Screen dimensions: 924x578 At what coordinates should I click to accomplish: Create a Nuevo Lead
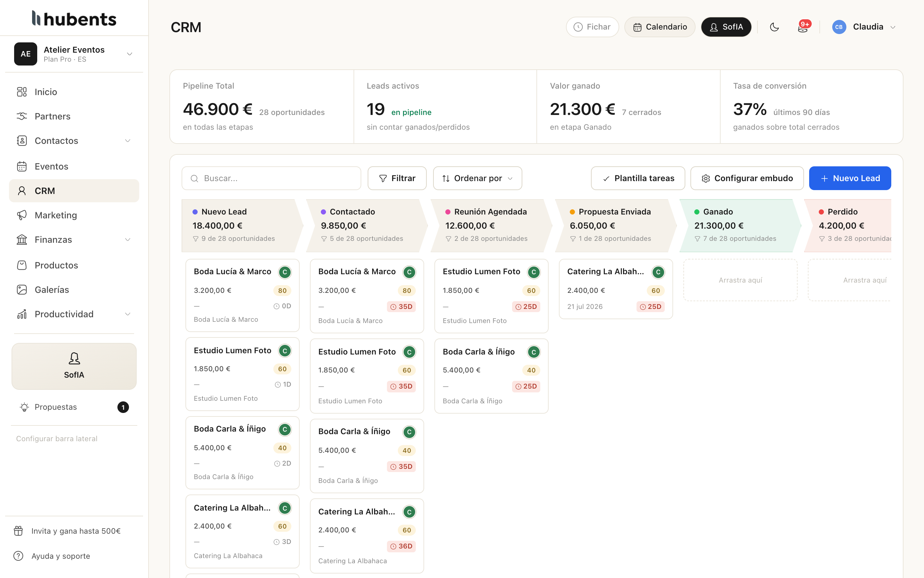pos(850,178)
